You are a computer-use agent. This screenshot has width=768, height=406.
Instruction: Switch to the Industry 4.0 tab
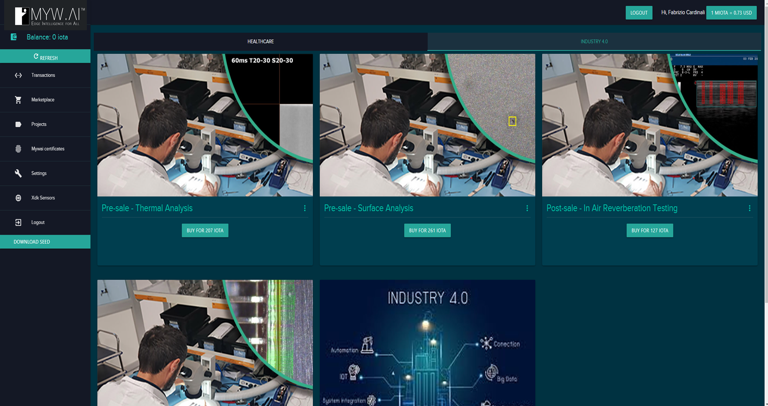pos(594,42)
